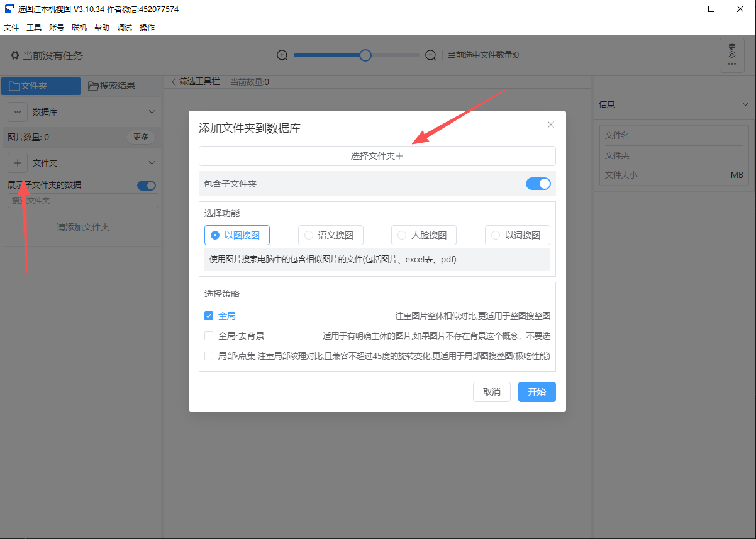Viewport: 756px width, 539px height.
Task: Open the 工具 menu
Action: point(34,28)
